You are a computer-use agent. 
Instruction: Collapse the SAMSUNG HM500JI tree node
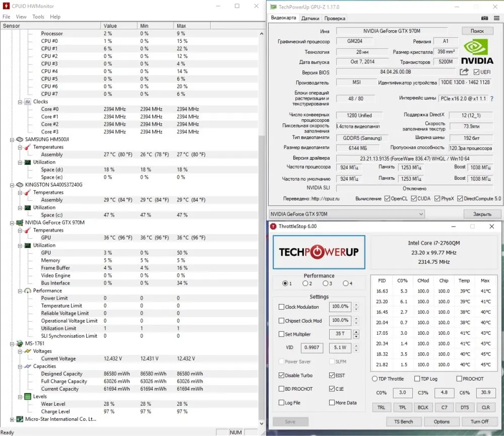[x=12, y=139]
